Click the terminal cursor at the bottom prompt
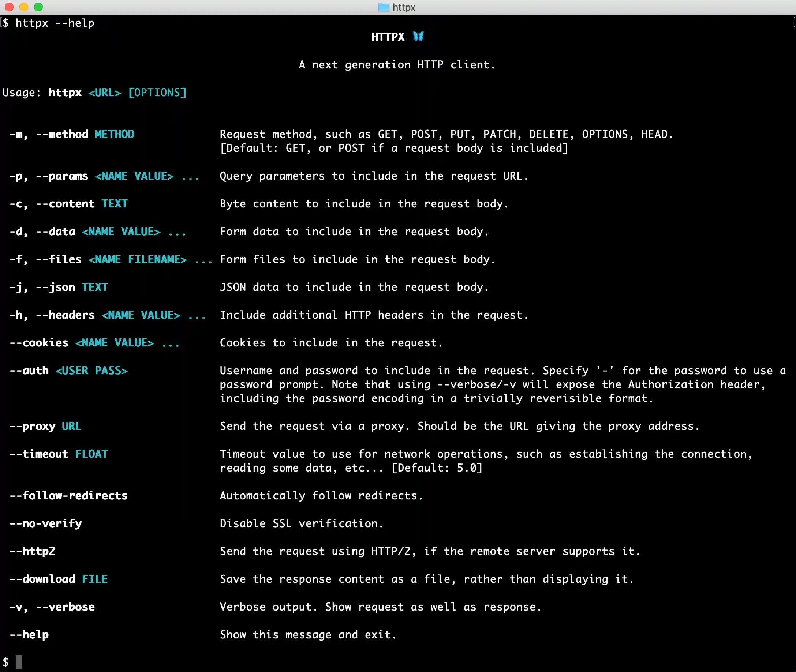Screen dimensions: 796x672 [x=20, y=662]
